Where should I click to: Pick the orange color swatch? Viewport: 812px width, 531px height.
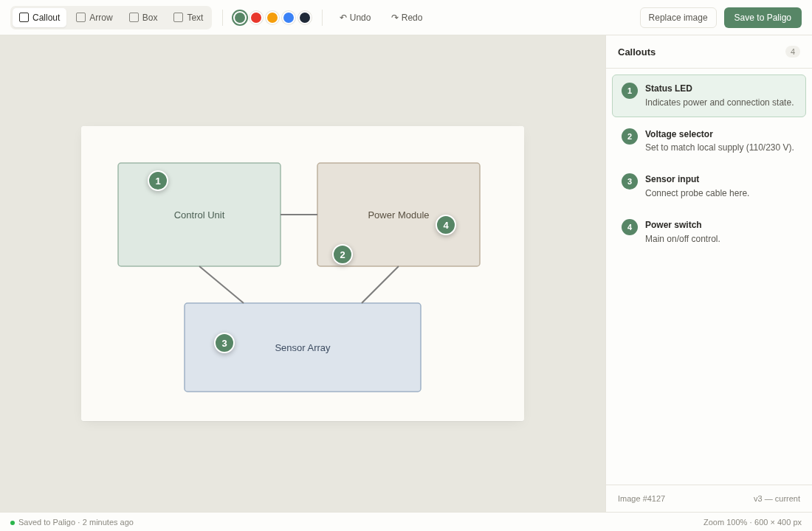click(x=272, y=18)
